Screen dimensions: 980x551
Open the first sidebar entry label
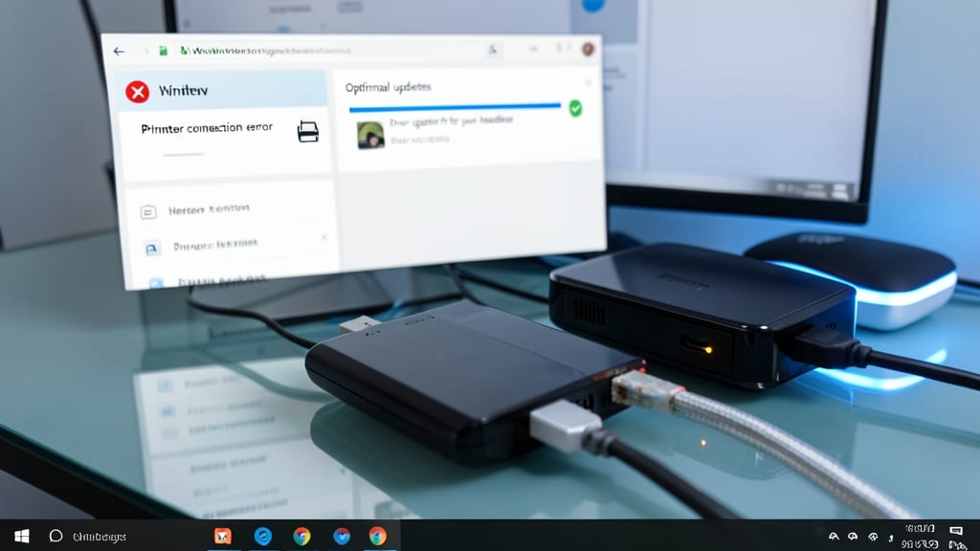(x=209, y=209)
